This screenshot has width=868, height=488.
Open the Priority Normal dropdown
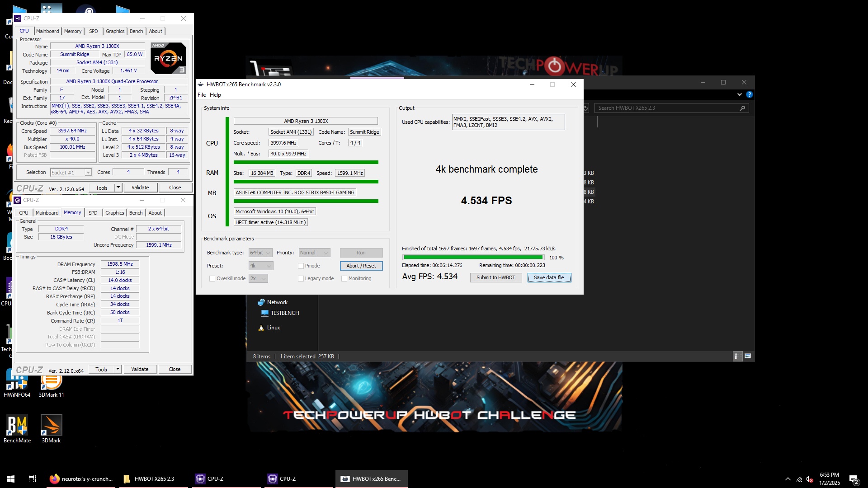pyautogui.click(x=314, y=253)
